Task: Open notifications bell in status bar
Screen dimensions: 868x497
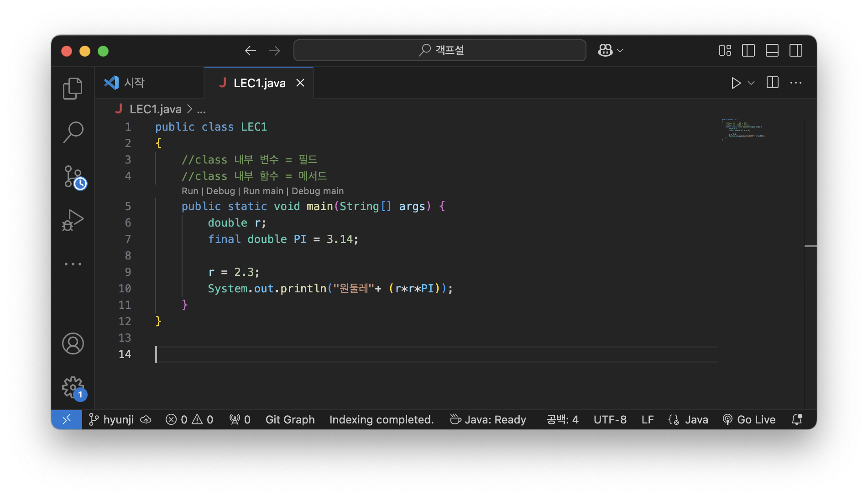Action: click(796, 419)
